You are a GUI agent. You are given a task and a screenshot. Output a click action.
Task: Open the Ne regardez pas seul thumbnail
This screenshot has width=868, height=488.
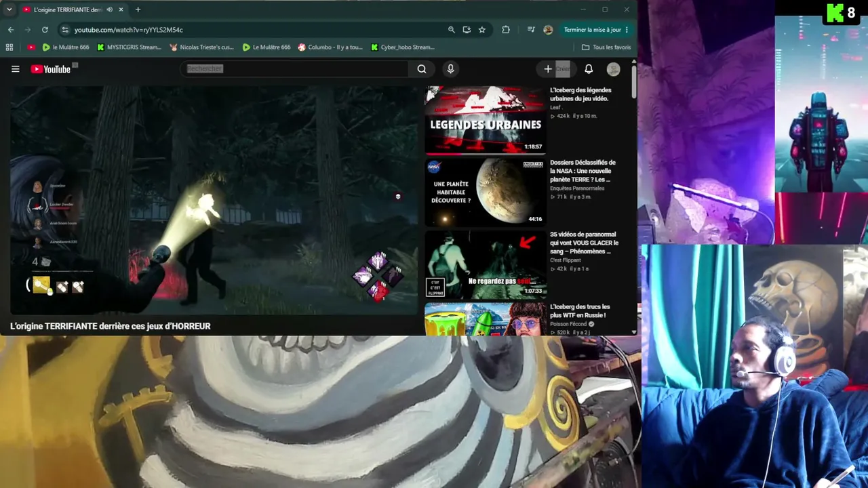486,265
